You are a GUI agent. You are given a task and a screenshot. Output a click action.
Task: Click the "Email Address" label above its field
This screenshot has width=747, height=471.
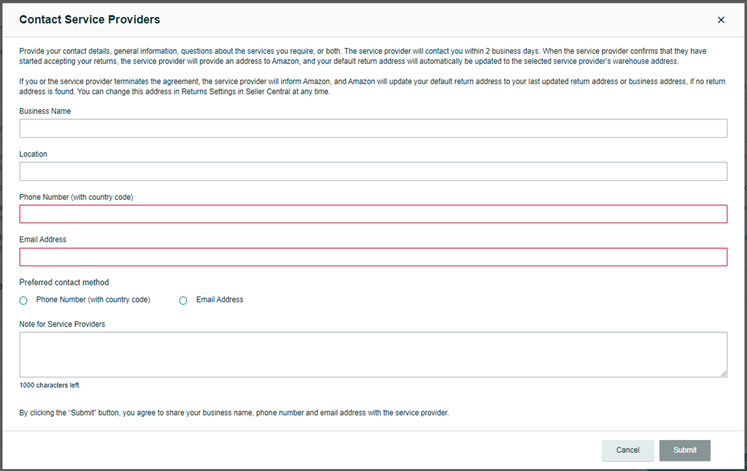[42, 240]
